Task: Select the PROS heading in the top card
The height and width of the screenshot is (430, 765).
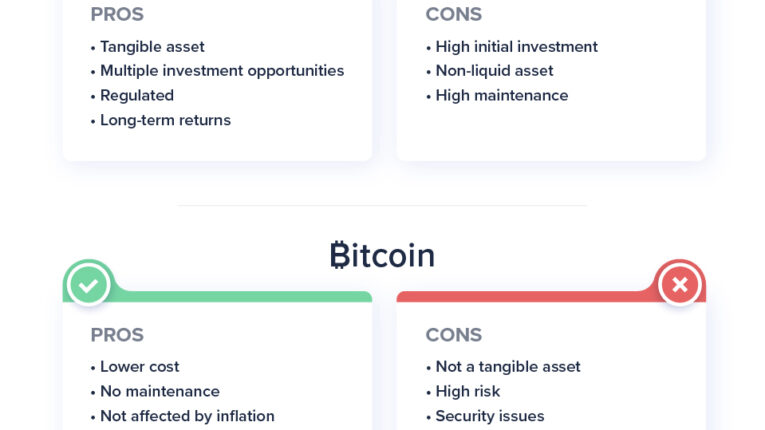Action: pos(117,14)
